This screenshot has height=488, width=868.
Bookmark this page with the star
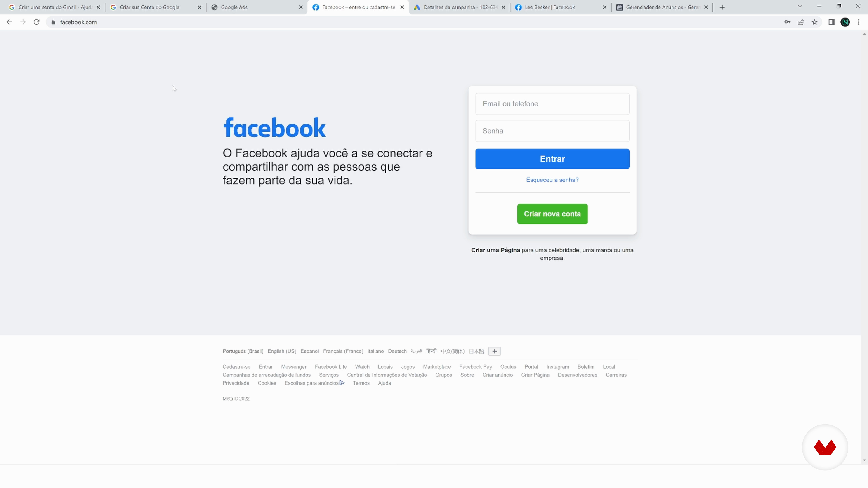(x=814, y=22)
